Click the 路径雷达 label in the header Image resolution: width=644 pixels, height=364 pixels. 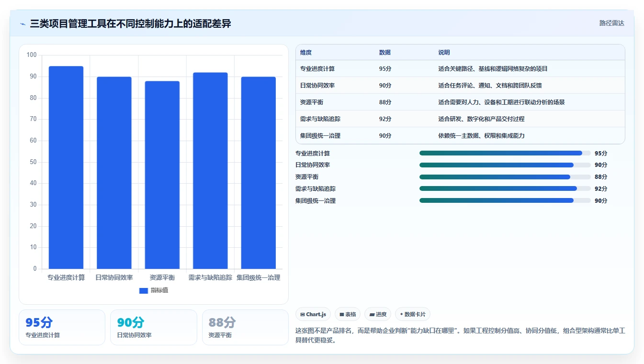pyautogui.click(x=611, y=23)
